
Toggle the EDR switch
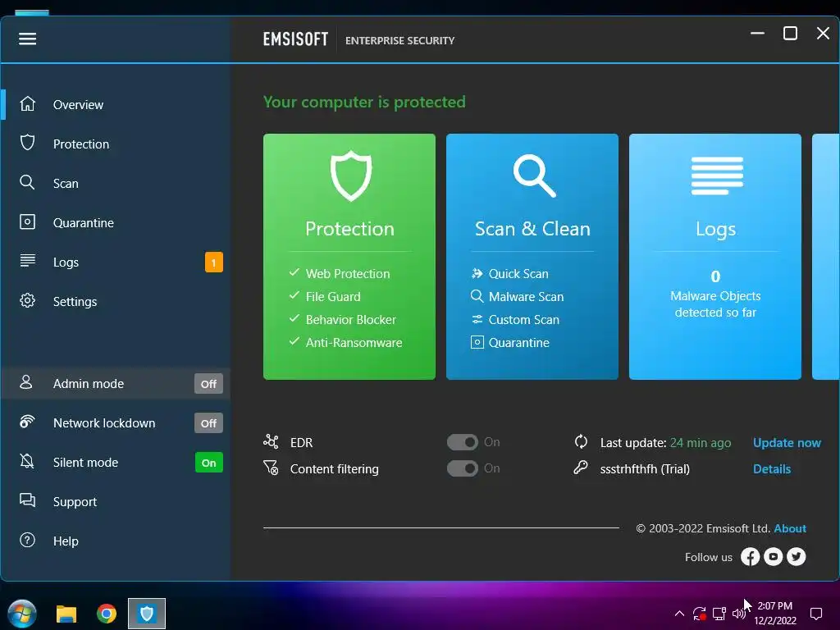point(463,442)
